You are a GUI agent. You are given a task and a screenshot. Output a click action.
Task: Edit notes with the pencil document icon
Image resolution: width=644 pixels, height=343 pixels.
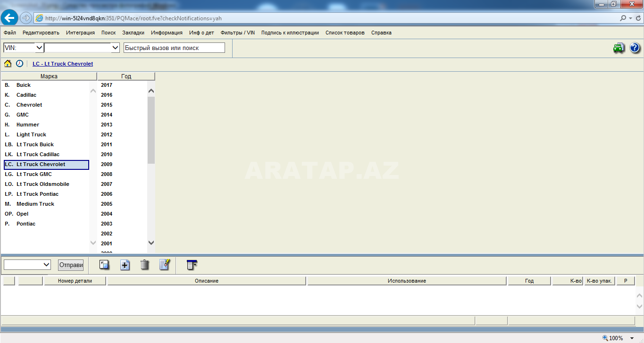pyautogui.click(x=164, y=265)
